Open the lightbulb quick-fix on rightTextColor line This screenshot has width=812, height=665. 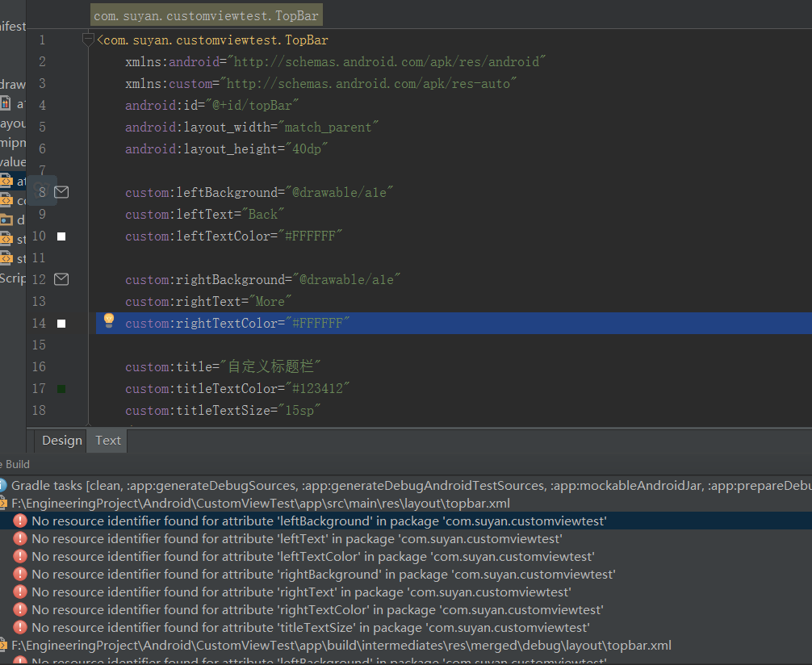[109, 320]
